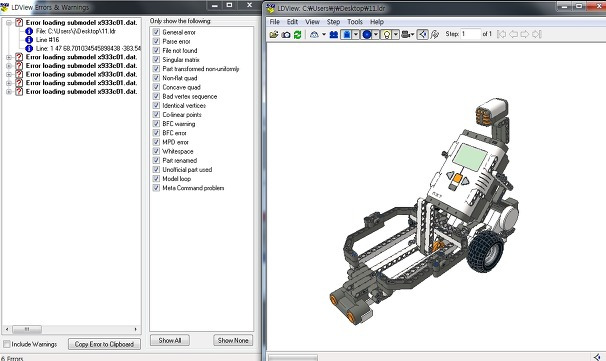Click LDView app icon in Errors window title

(5, 7)
